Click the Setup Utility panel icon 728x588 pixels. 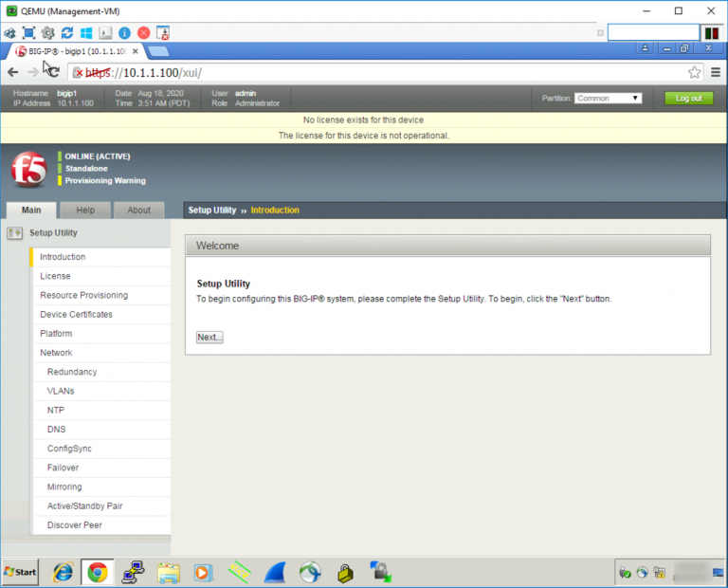tap(15, 232)
